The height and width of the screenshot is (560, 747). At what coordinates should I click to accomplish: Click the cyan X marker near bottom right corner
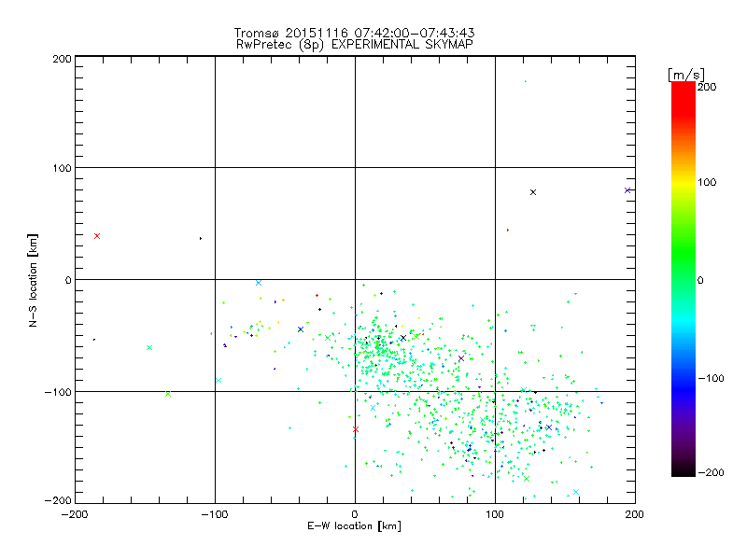tap(576, 492)
